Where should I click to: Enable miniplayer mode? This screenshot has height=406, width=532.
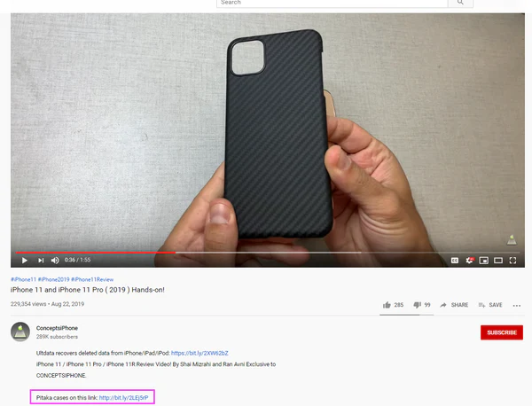(484, 260)
